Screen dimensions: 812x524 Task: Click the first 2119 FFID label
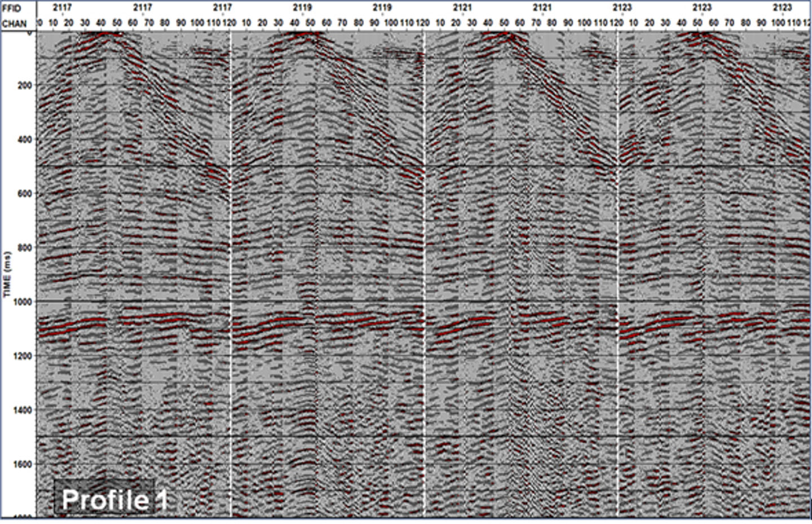[x=302, y=8]
